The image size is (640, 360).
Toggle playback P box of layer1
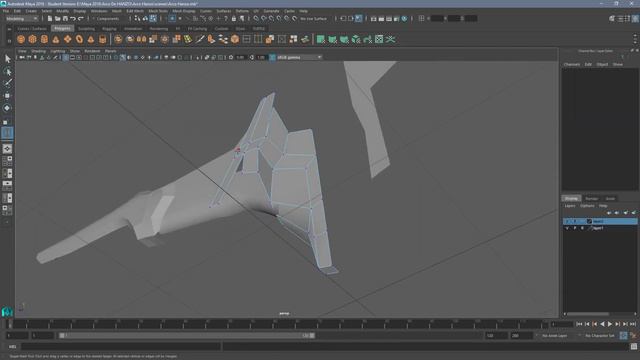575,228
